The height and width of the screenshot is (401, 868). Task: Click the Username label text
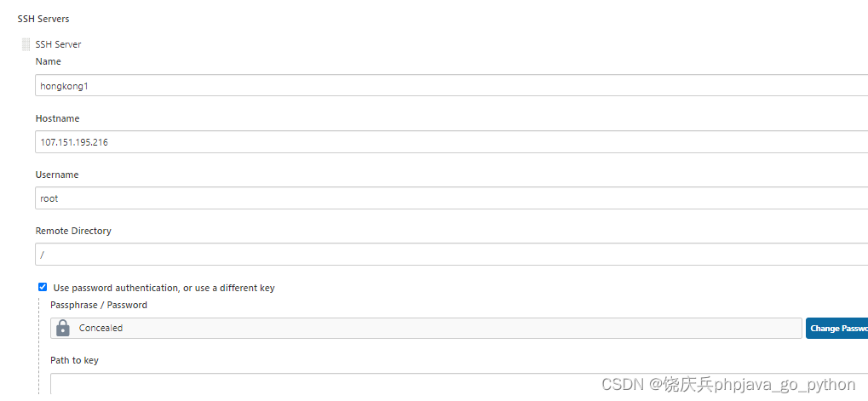click(57, 175)
